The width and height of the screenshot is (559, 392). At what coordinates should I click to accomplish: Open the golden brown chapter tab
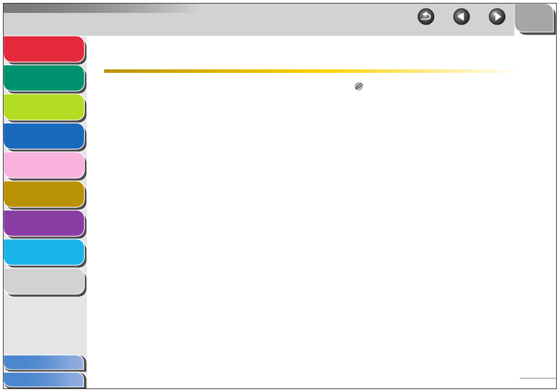point(44,194)
